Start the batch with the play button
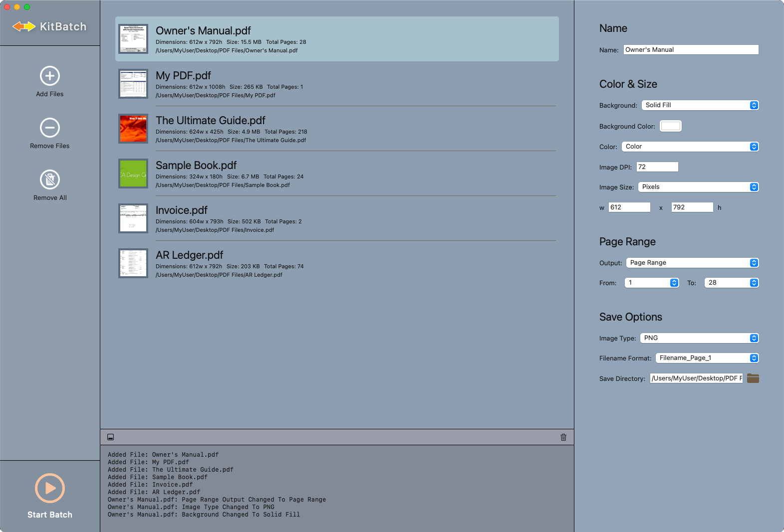Screen dimensions: 784x532 point(50,488)
